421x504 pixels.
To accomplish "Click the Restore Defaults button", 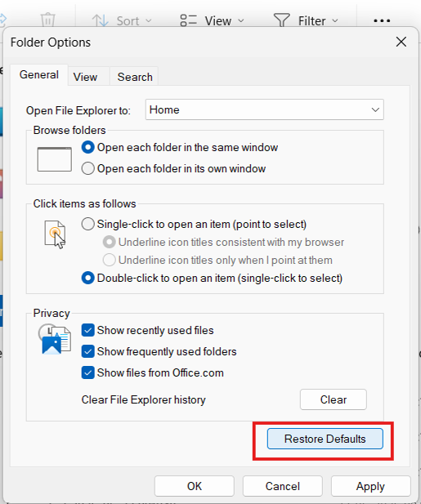I will pyautogui.click(x=325, y=439).
